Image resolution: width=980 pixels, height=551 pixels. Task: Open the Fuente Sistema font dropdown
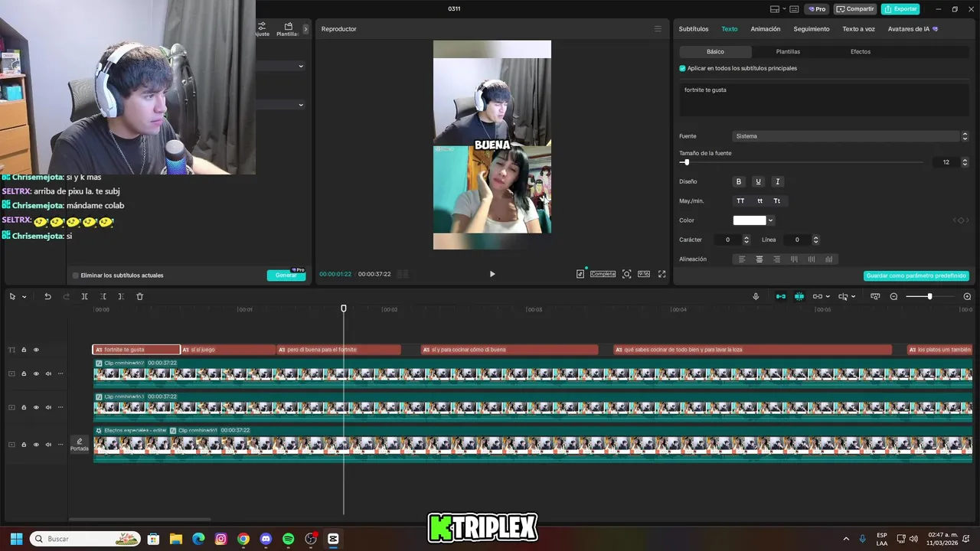point(851,136)
